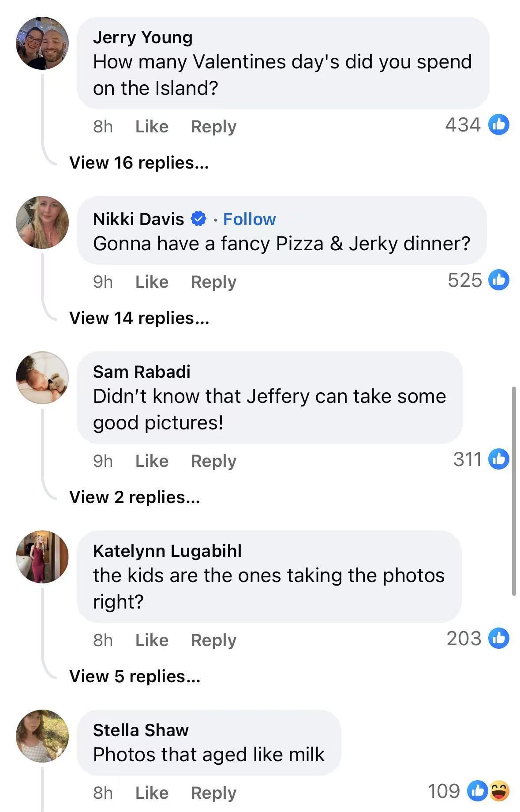This screenshot has width=520, height=812.
Task: Like Stella Shaw's aged like milk comment
Action: coord(152,793)
